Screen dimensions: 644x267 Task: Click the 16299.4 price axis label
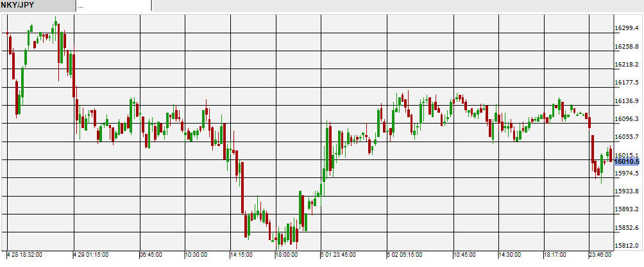627,28
